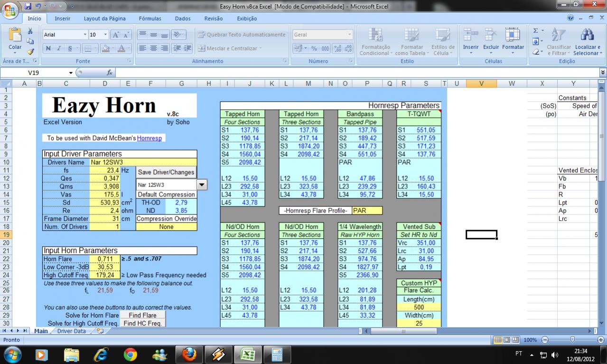Activate the Format Painter brush

pos(30,51)
